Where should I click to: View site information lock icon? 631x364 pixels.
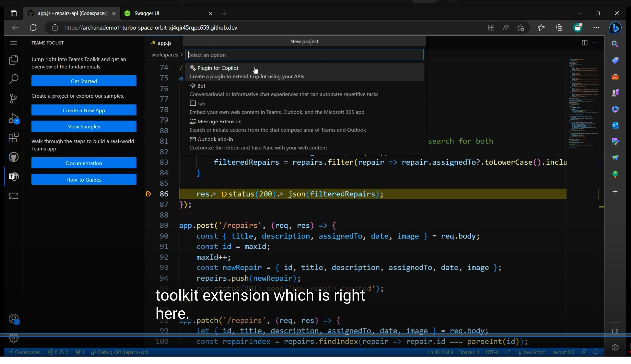point(55,28)
